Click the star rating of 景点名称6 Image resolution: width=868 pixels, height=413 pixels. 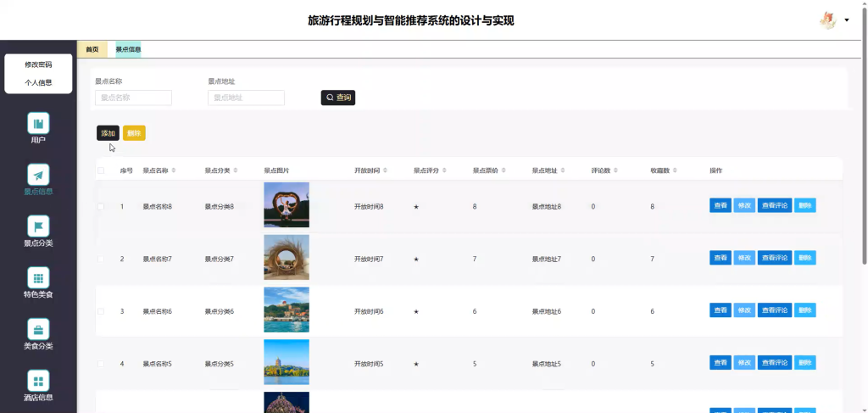pos(416,312)
